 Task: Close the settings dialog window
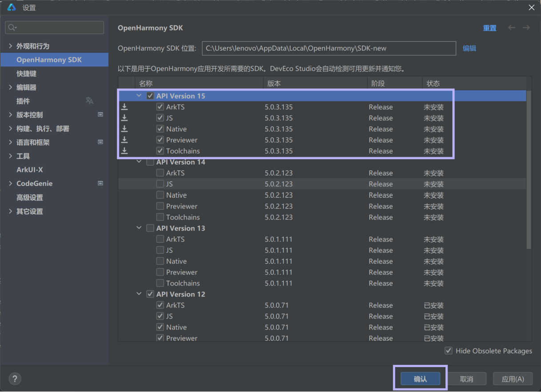[x=531, y=8]
